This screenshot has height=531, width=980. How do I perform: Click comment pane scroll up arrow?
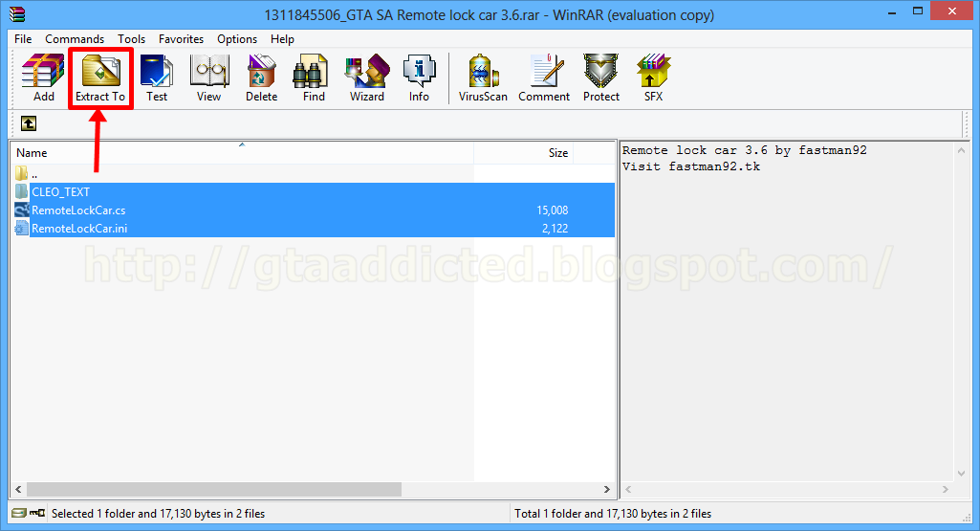(x=961, y=150)
